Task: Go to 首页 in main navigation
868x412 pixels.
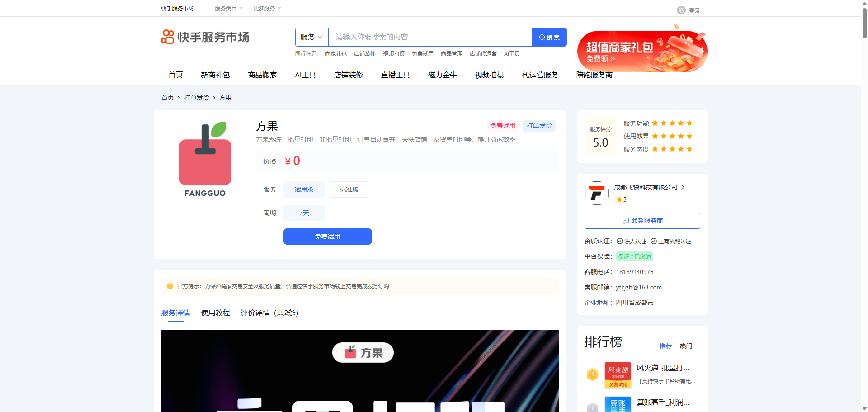Action: (x=176, y=75)
